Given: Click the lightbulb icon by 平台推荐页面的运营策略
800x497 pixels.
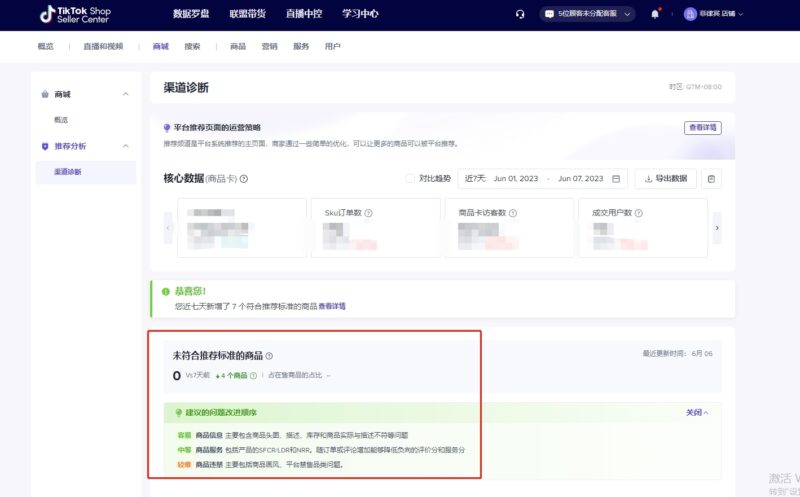Looking at the screenshot, I should click(166, 128).
